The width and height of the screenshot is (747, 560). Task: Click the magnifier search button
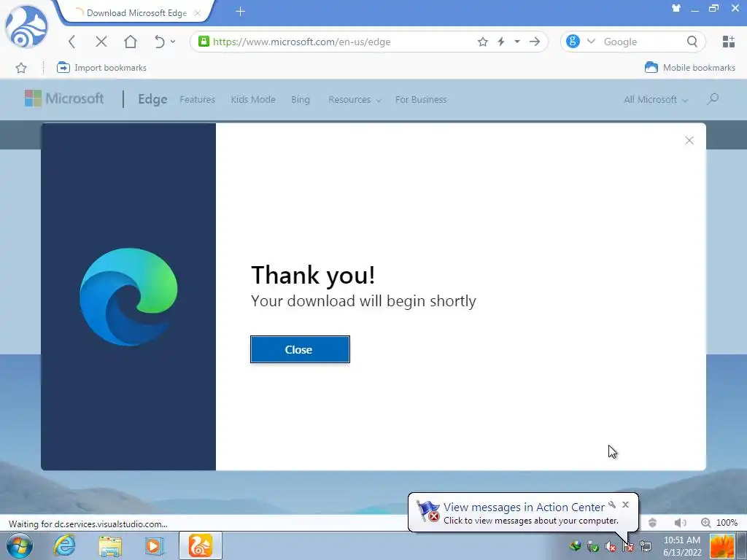click(692, 42)
